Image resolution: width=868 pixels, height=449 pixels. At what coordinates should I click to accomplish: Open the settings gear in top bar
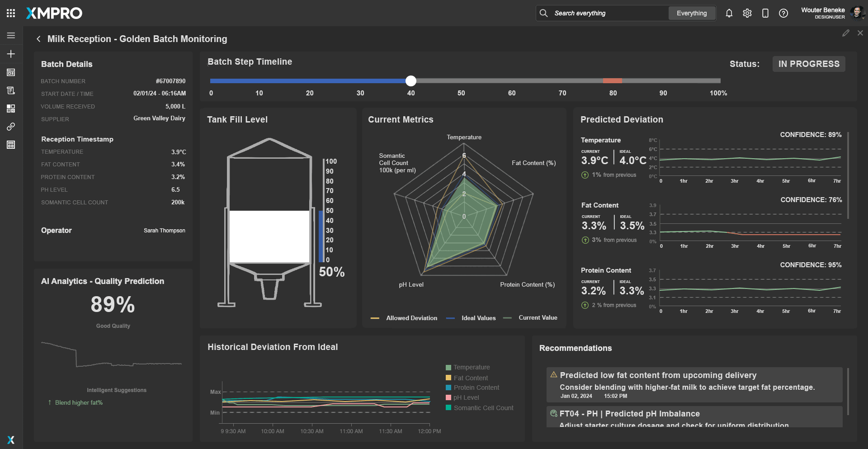(x=747, y=13)
